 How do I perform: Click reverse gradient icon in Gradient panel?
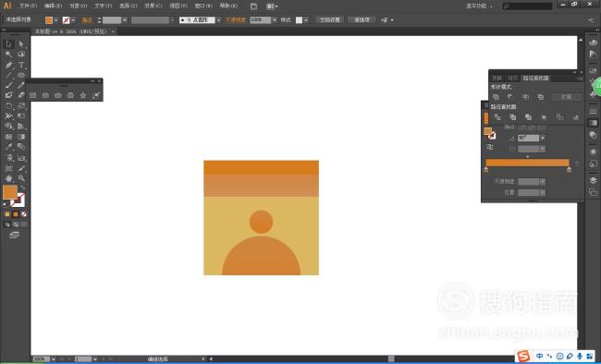click(490, 147)
